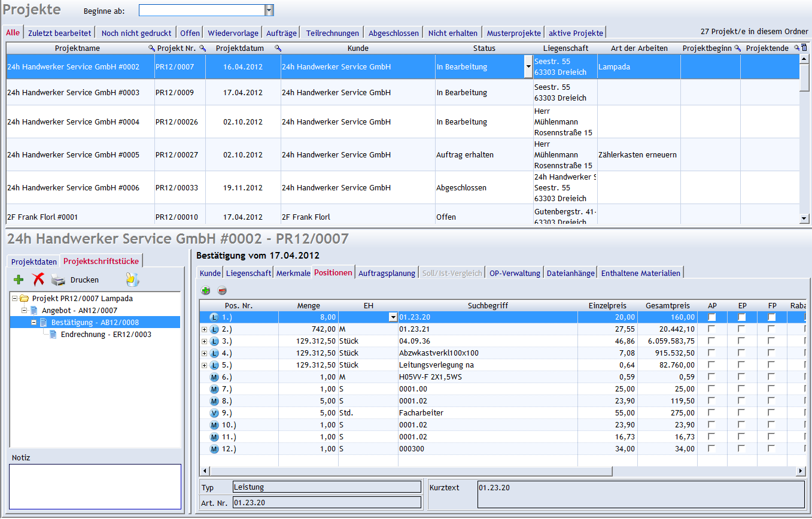Screen dimensions: 812x519
Task: Collapse the Bestätigung AB12/0008 tree node
Action: pyautogui.click(x=34, y=322)
